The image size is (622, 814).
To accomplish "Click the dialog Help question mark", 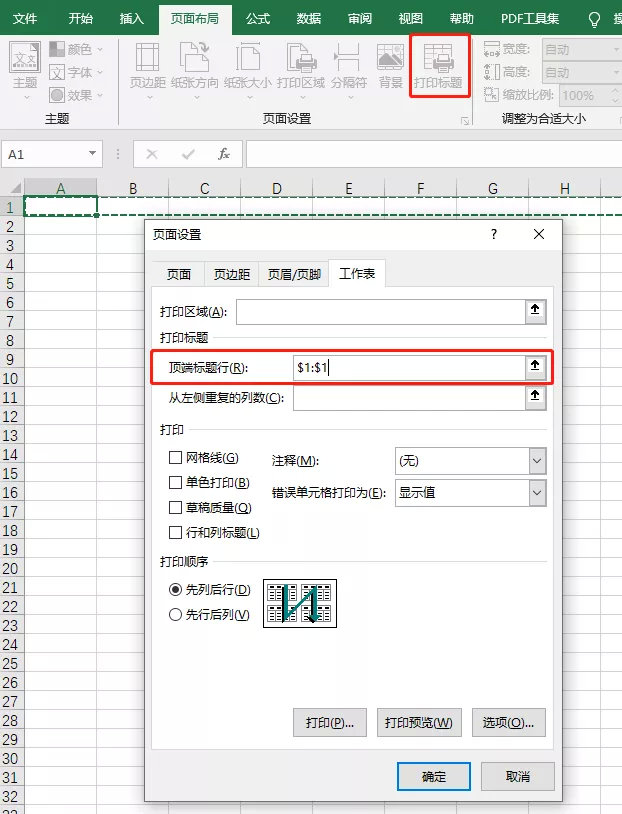I will point(494,234).
